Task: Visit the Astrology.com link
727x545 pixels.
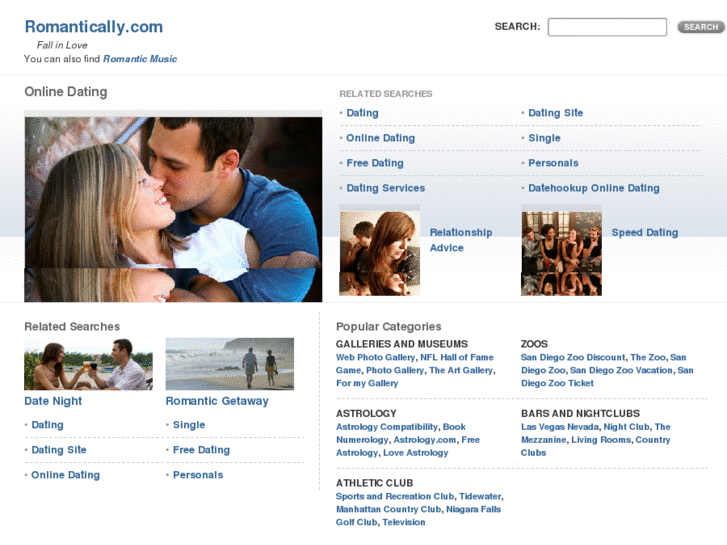Action: (424, 440)
